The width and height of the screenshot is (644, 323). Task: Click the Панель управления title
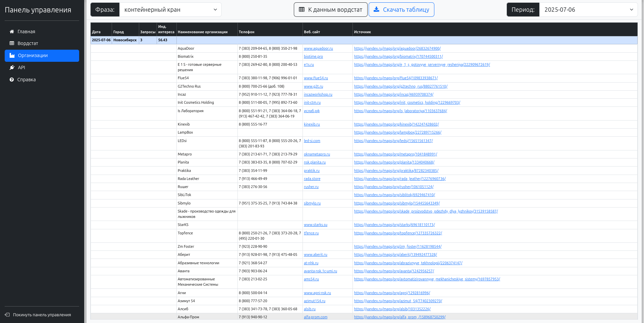point(38,10)
